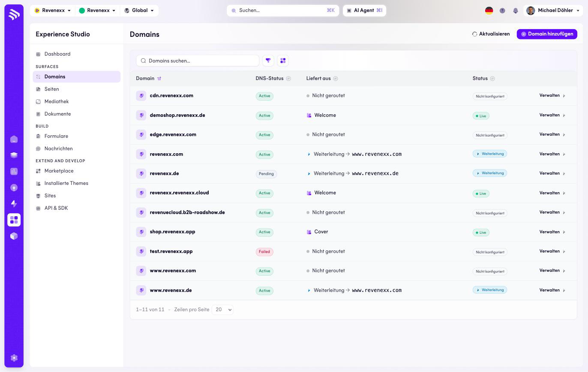Click the domain icon for demoshop.revenexx.de
588x372 pixels.
[141, 115]
